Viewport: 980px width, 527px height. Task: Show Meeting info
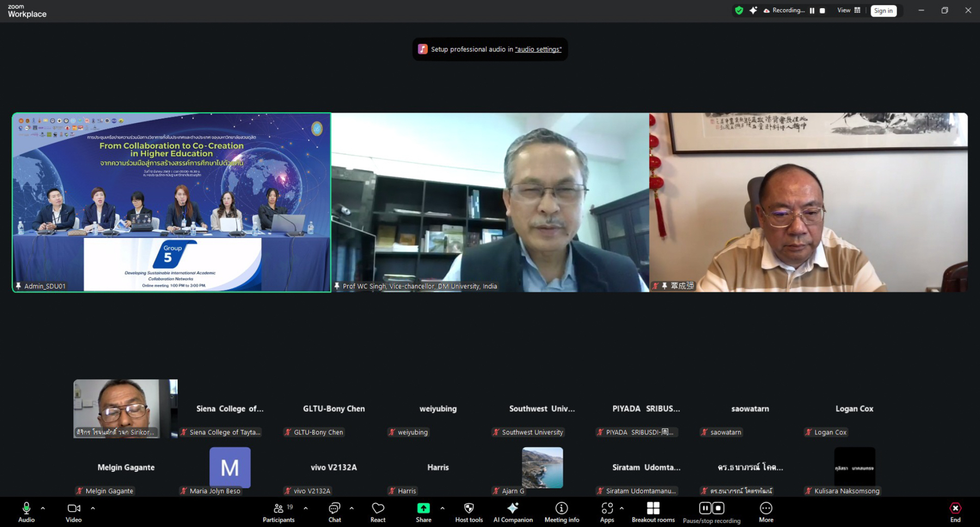pos(561,512)
